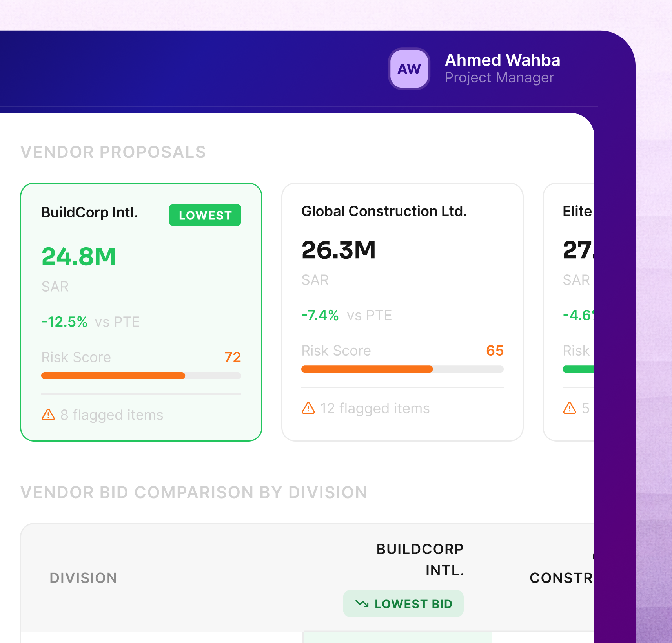Image resolution: width=672 pixels, height=643 pixels.
Task: Expand details for 12 flagged items
Action: coord(375,408)
